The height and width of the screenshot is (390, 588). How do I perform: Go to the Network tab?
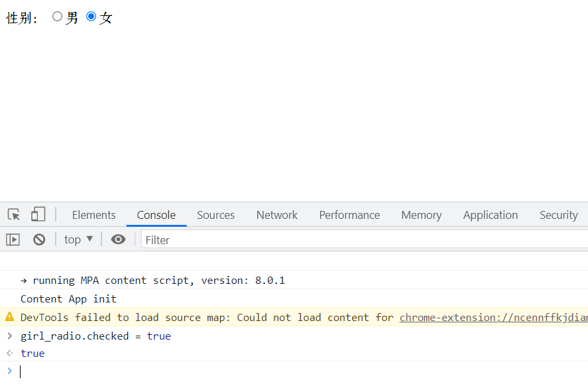click(276, 215)
